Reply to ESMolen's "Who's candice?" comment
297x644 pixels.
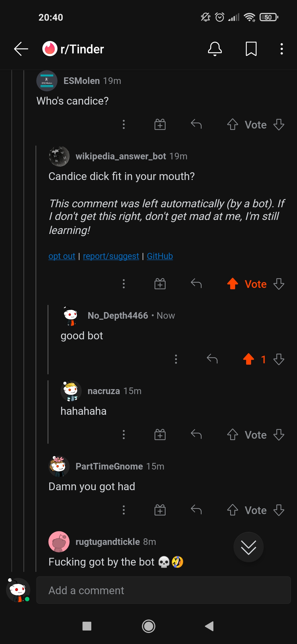pos(196,124)
